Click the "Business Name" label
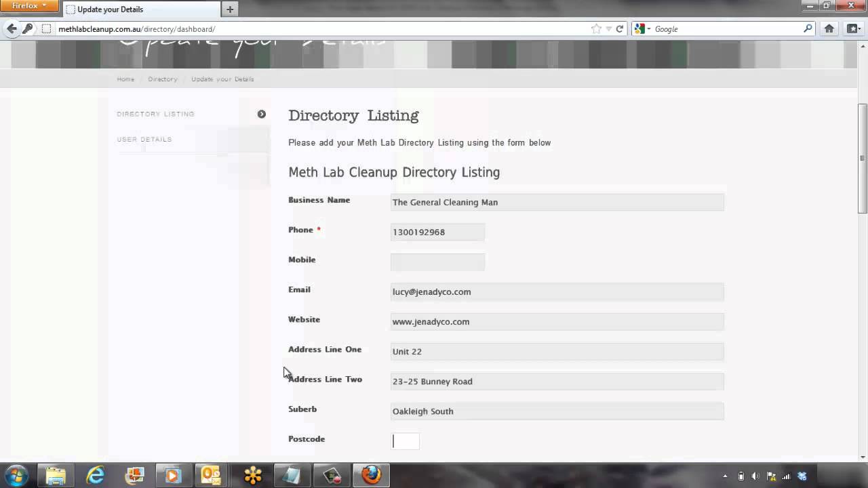 pos(319,200)
